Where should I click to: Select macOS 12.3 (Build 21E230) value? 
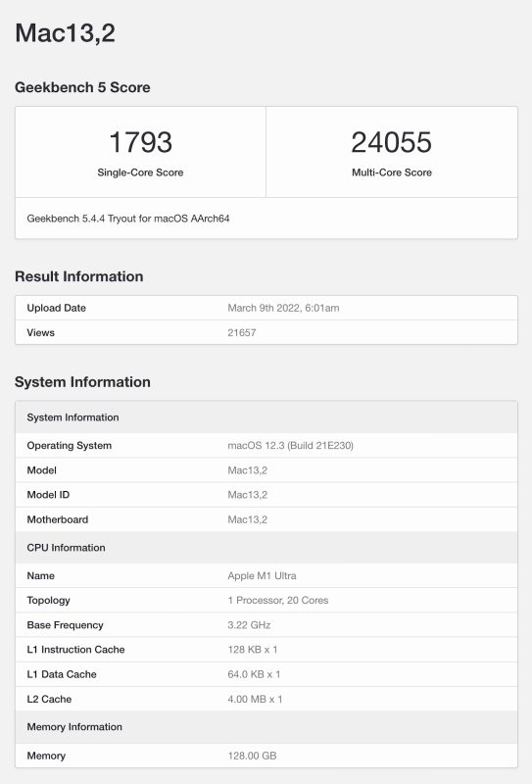291,446
